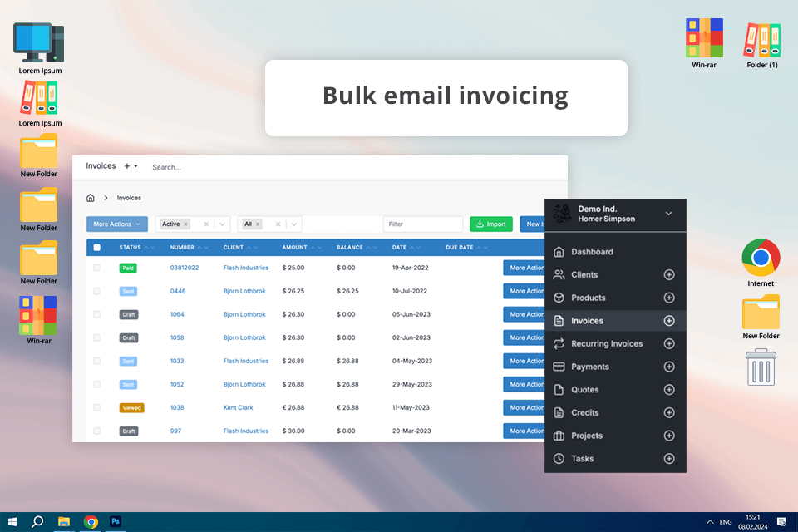
Task: Open Clients in the sidebar
Action: point(584,275)
